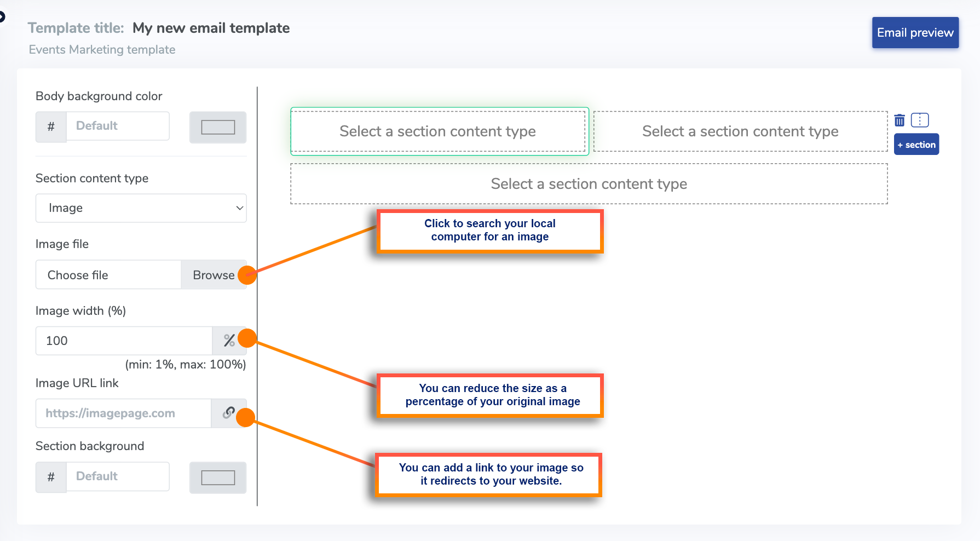Click the hash symbol under Body background color
This screenshot has height=541, width=980.
[51, 126]
